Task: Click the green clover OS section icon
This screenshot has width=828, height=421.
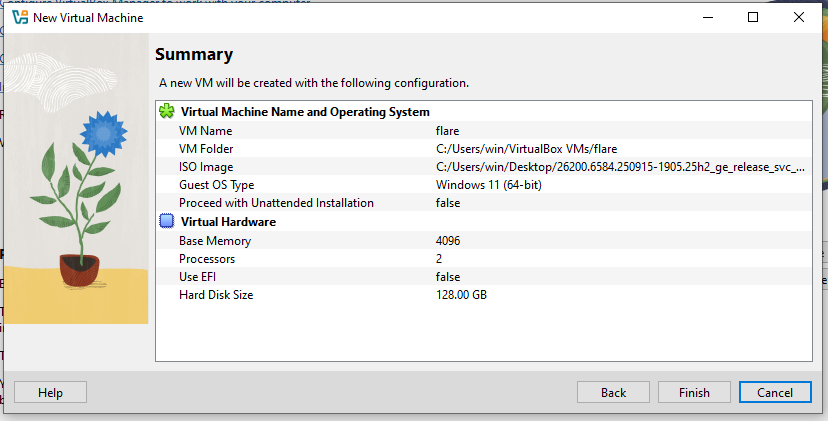Action: tap(167, 112)
